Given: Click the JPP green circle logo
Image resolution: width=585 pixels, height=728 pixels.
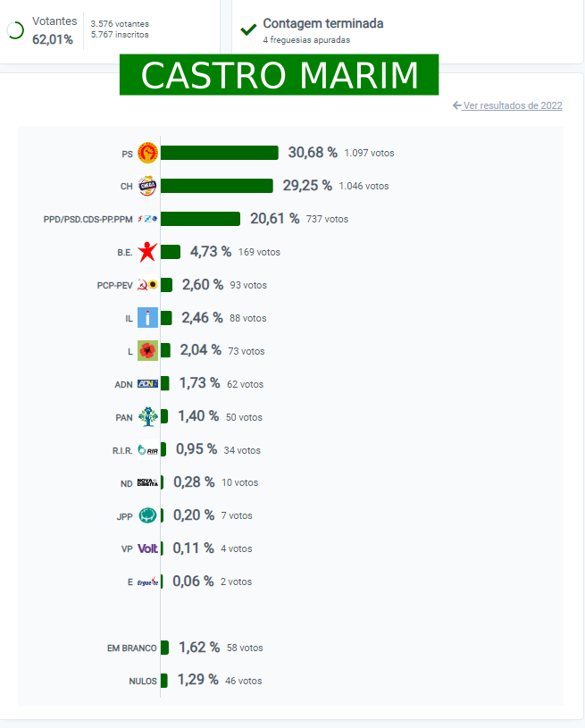Looking at the screenshot, I should [147, 515].
